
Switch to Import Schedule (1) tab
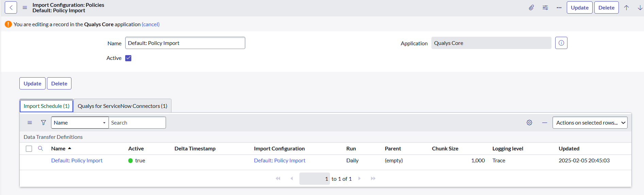click(47, 106)
